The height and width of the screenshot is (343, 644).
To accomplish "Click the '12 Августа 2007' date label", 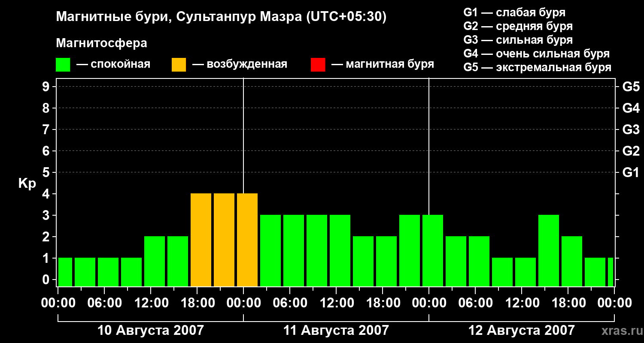I will (x=522, y=331).
